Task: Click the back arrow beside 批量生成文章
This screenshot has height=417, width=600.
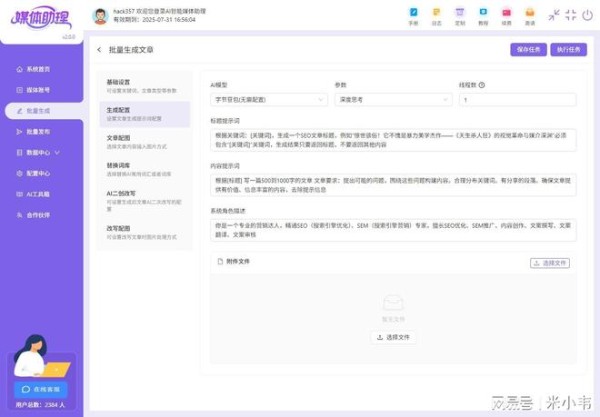Action: [98, 49]
